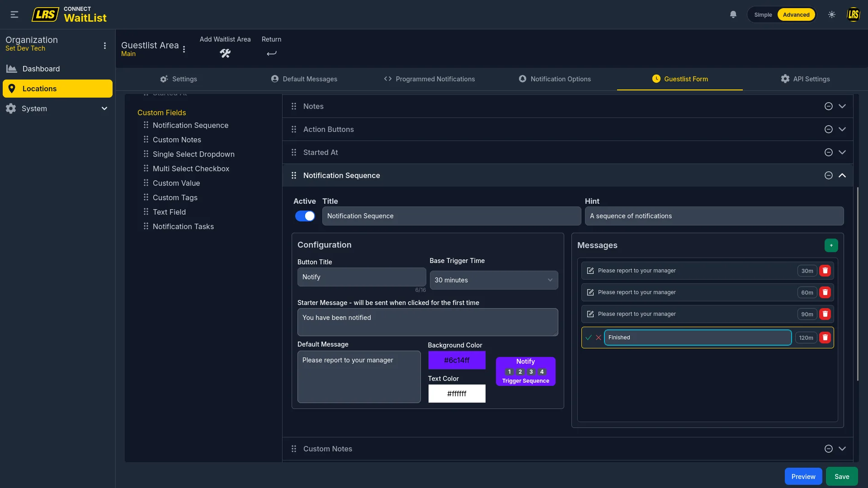Click the drag handle beside Custom Tags
This screenshot has width=868, height=488.
[146, 197]
